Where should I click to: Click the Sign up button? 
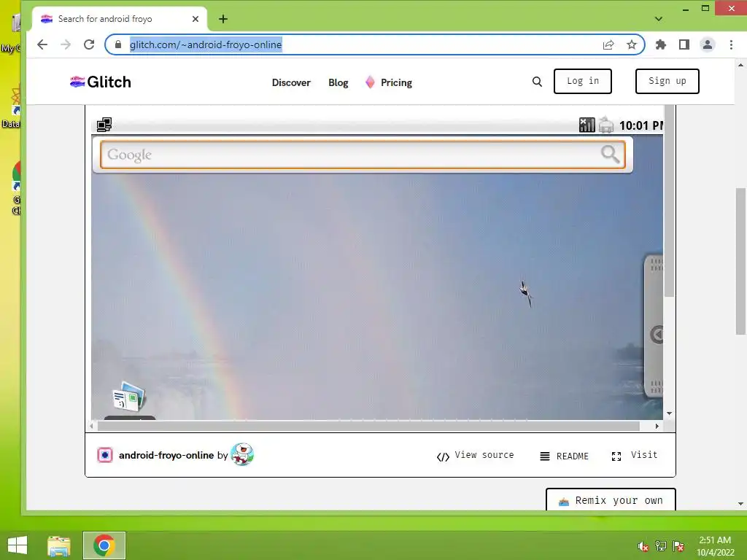tap(667, 81)
